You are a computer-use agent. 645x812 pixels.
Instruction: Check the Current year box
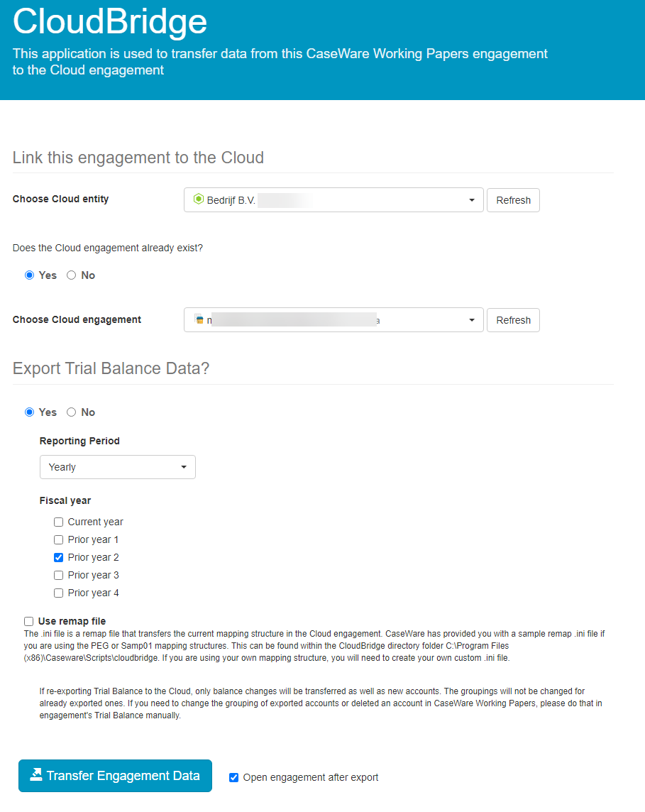pos(58,522)
